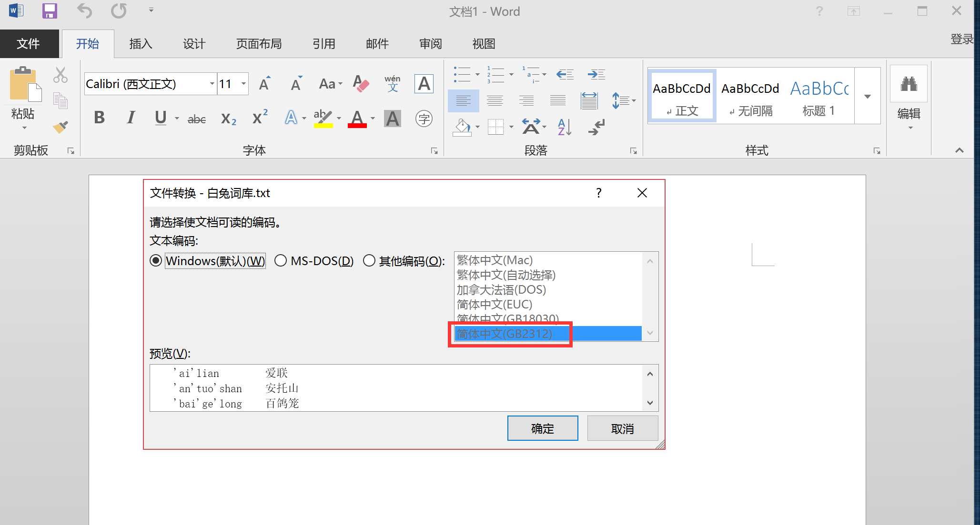The height and width of the screenshot is (525, 980).
Task: Click the Phonetic Guide wén icon
Action: [x=392, y=84]
